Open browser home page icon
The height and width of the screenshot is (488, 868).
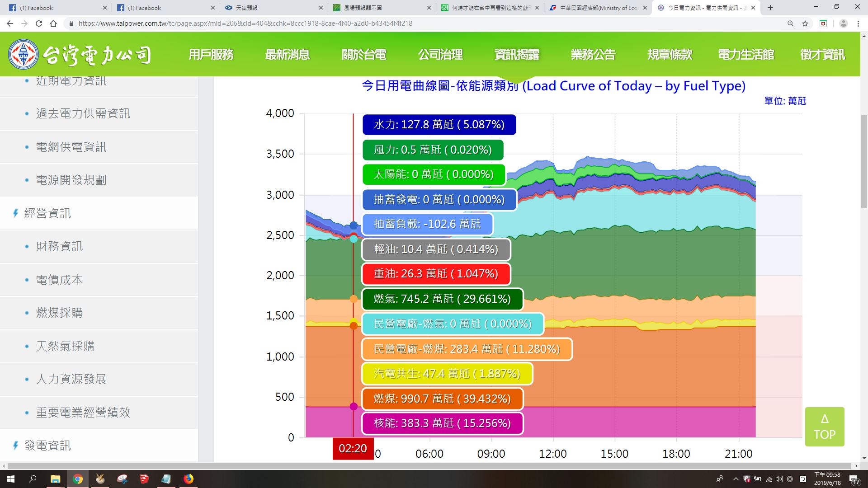pos(53,23)
